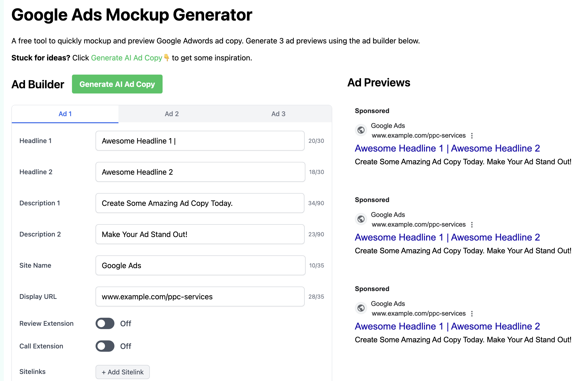
Task: Click the globe icon in the first ad preview
Action: point(361,130)
